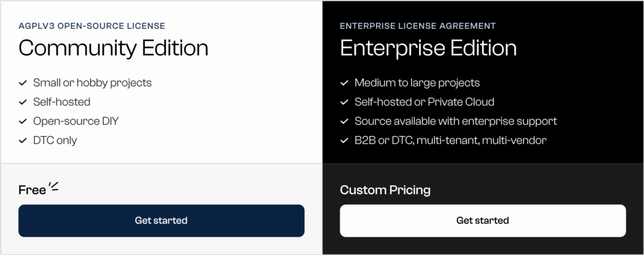This screenshot has width=644, height=255.
Task: Click checkmark beside Open-source DIY
Action: (x=23, y=121)
